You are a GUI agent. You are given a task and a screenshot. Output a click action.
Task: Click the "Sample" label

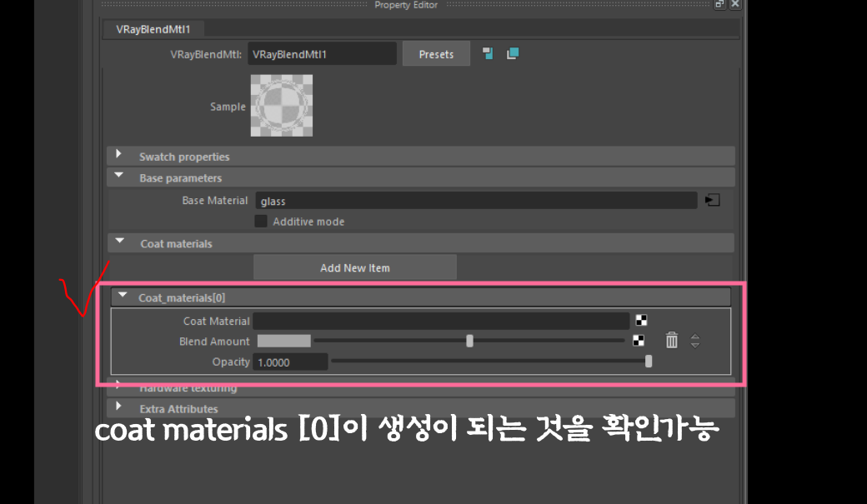(x=228, y=107)
